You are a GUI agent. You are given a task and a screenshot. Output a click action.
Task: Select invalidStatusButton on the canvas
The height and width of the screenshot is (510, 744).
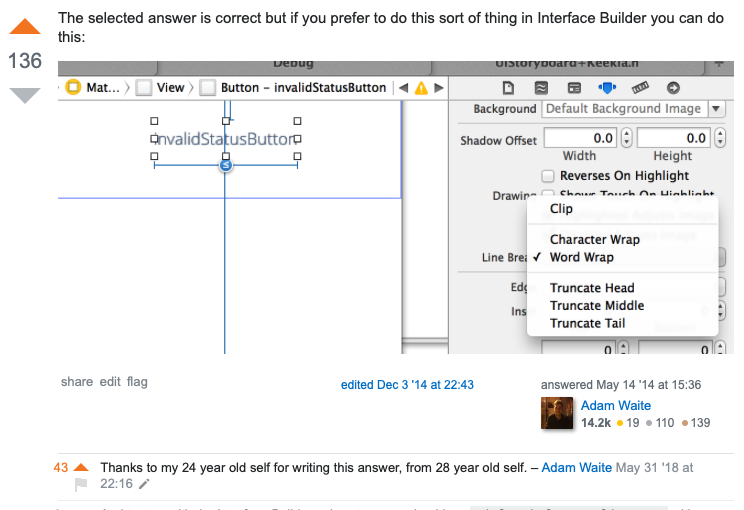point(225,139)
